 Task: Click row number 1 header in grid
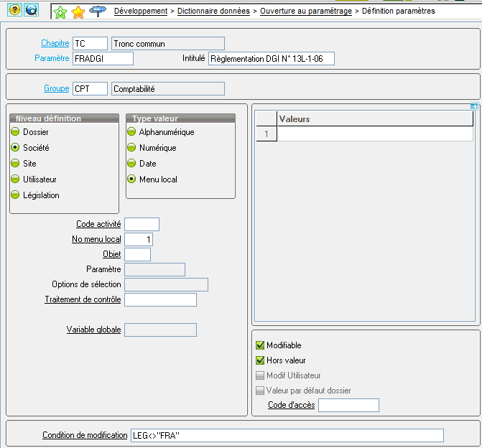(x=267, y=134)
